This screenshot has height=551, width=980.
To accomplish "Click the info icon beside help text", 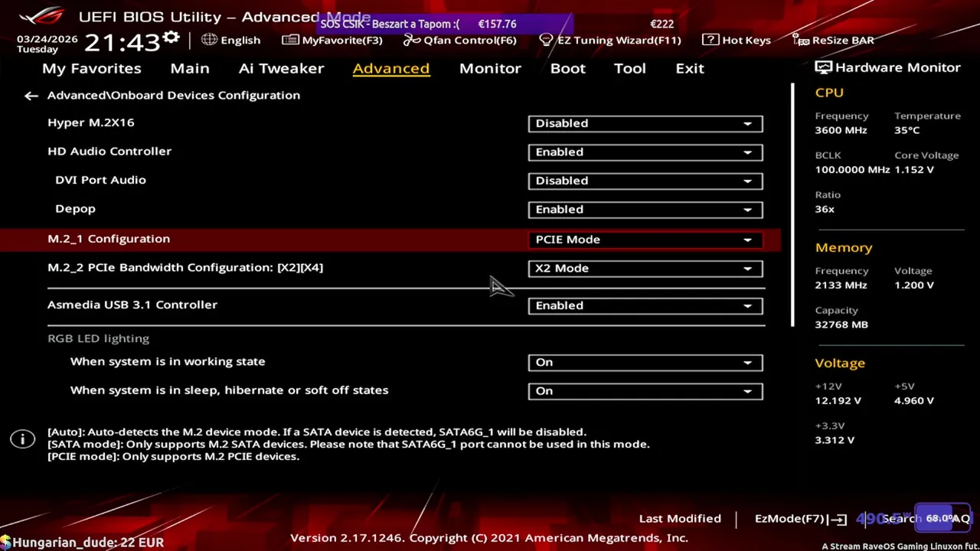I will click(x=22, y=439).
